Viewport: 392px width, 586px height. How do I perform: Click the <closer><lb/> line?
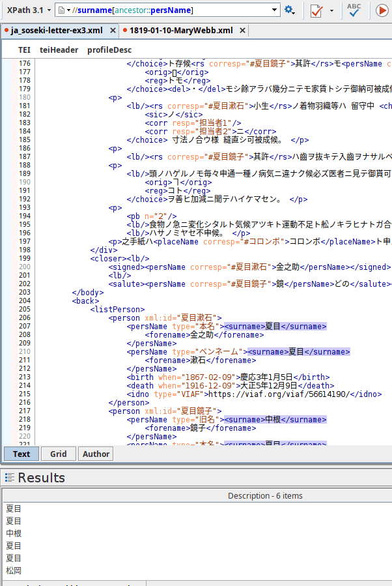(119, 259)
